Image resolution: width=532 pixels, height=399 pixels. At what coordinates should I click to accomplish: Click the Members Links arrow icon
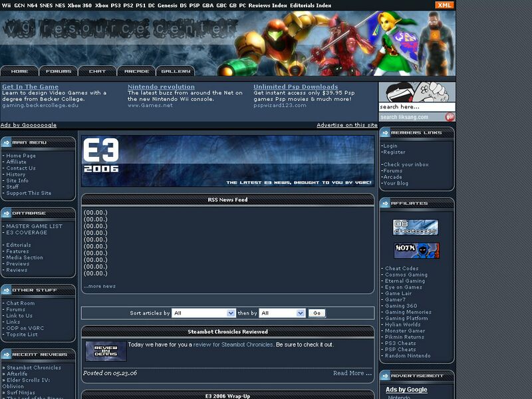coord(386,133)
